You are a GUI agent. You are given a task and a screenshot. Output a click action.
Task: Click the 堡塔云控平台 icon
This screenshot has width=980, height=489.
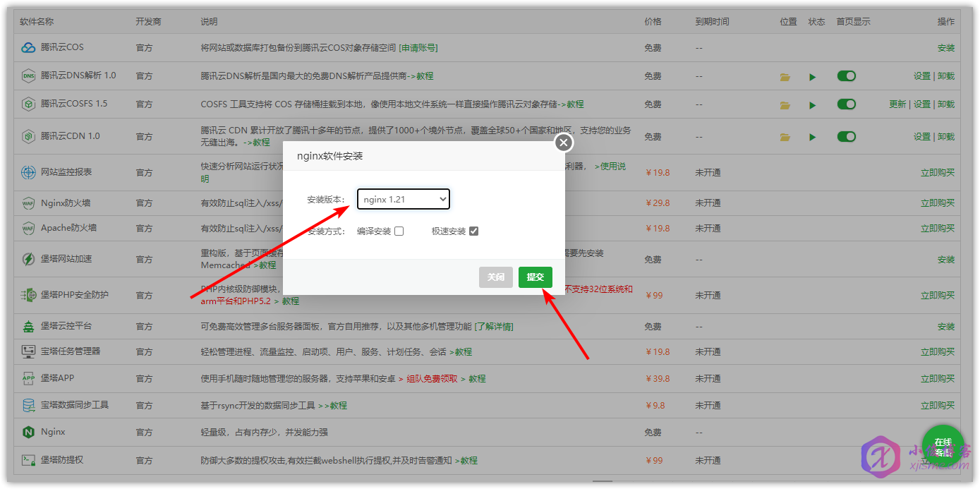[28, 326]
